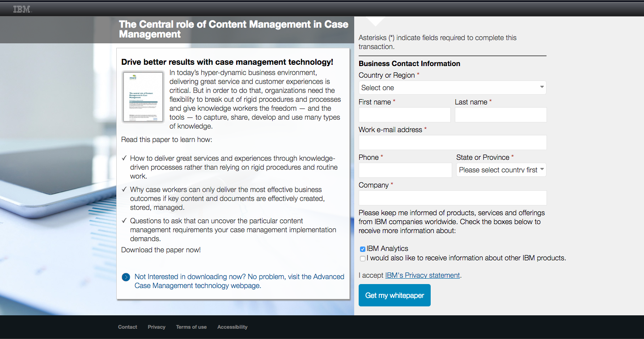Focus the Work e-mail address field
Screen dimensions: 644x339
point(452,142)
